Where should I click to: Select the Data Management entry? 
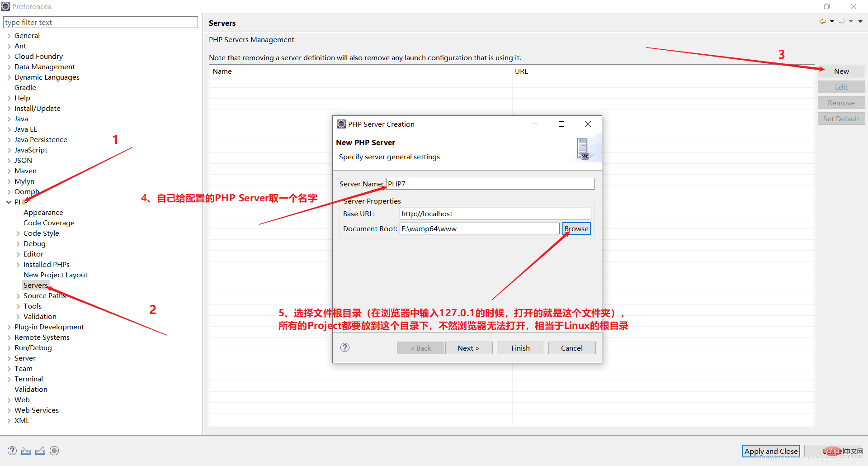point(45,67)
